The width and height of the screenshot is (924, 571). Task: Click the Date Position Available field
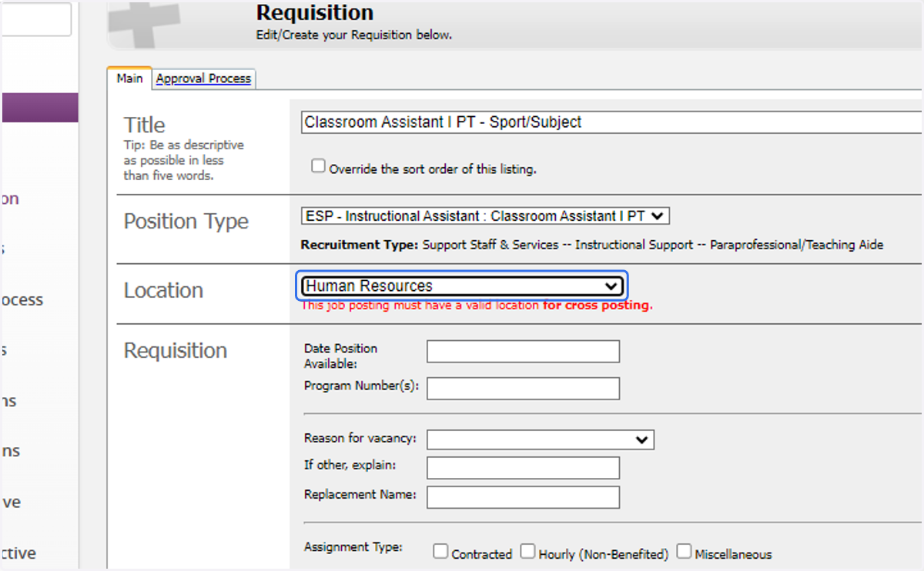pos(523,352)
